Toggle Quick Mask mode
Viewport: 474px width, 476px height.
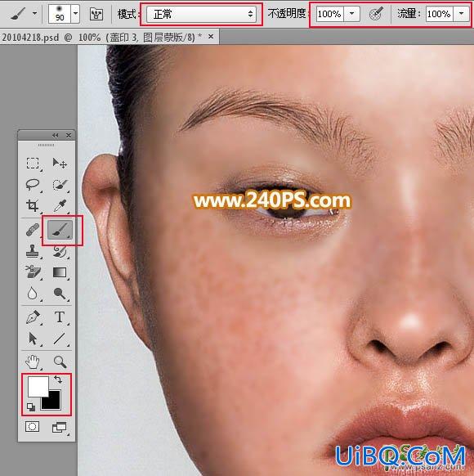click(x=33, y=426)
